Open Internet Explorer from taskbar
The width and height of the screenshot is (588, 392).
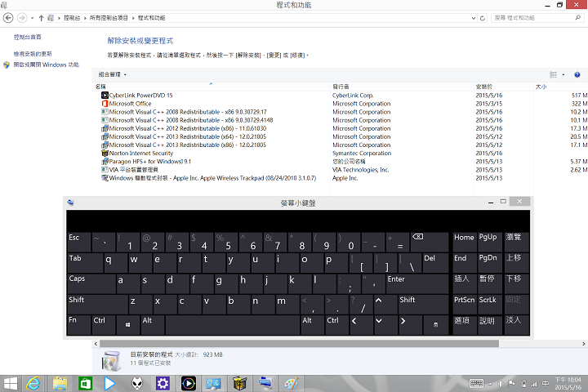33,383
